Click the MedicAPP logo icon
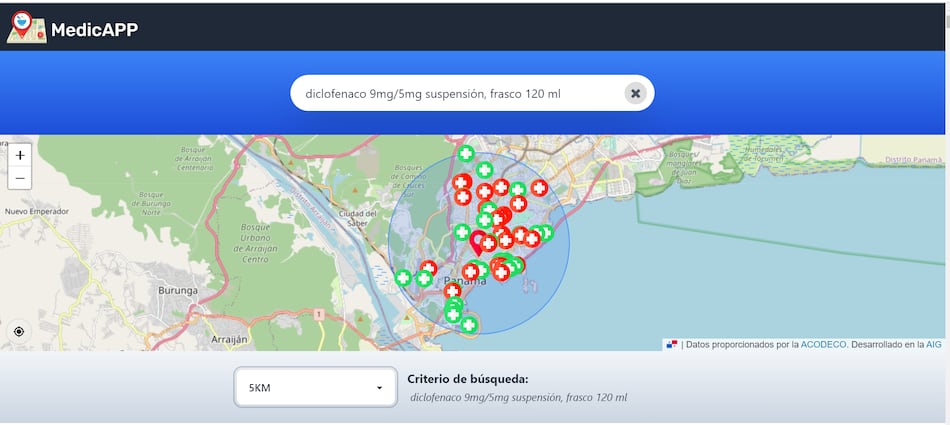 24,27
